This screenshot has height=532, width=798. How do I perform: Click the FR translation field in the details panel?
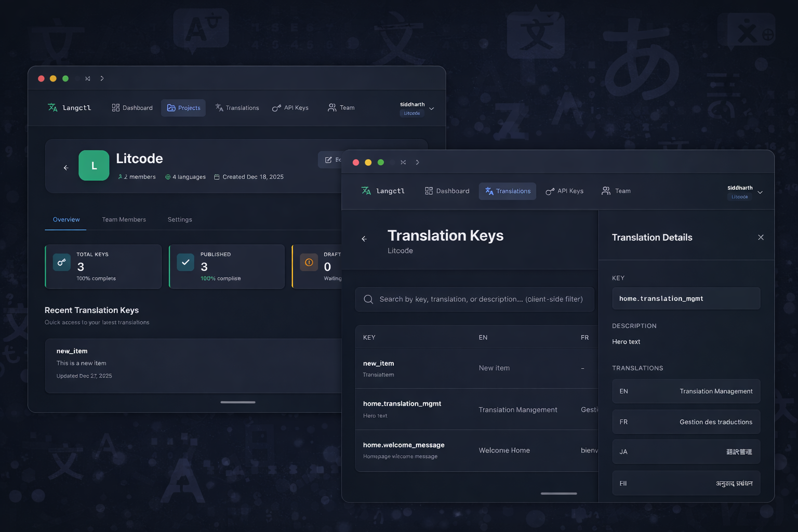(686, 422)
